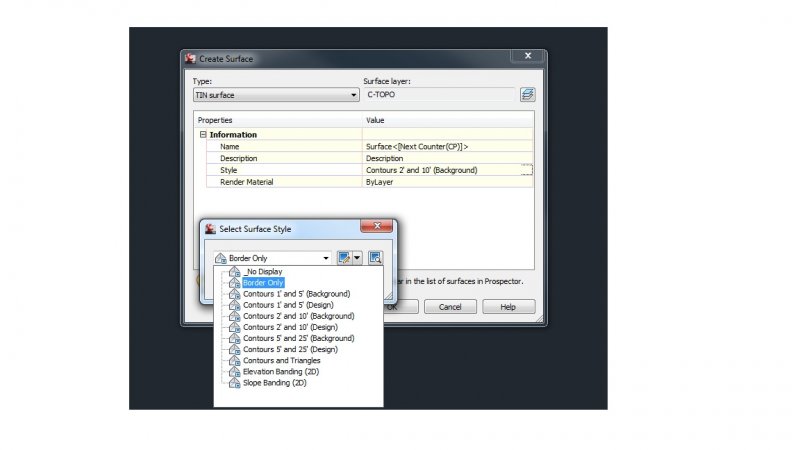Click the edit current style icon
The image size is (800, 450).
click(344, 258)
